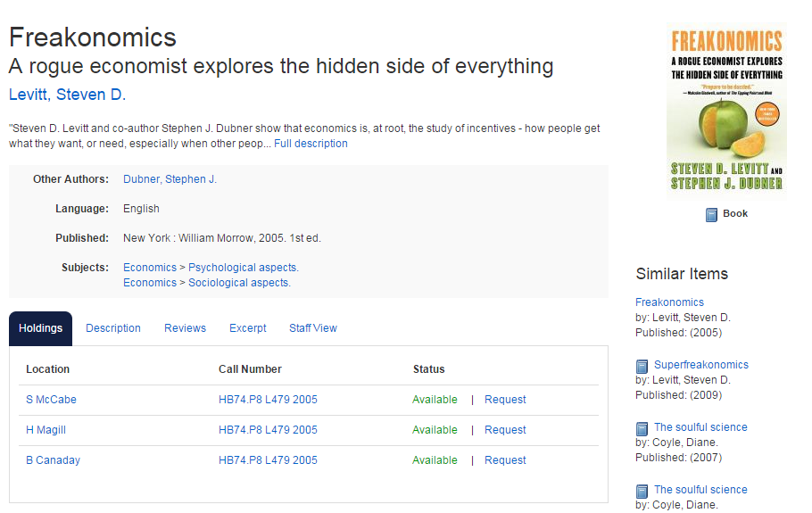
Task: Open the H Magill location
Action: [46, 430]
